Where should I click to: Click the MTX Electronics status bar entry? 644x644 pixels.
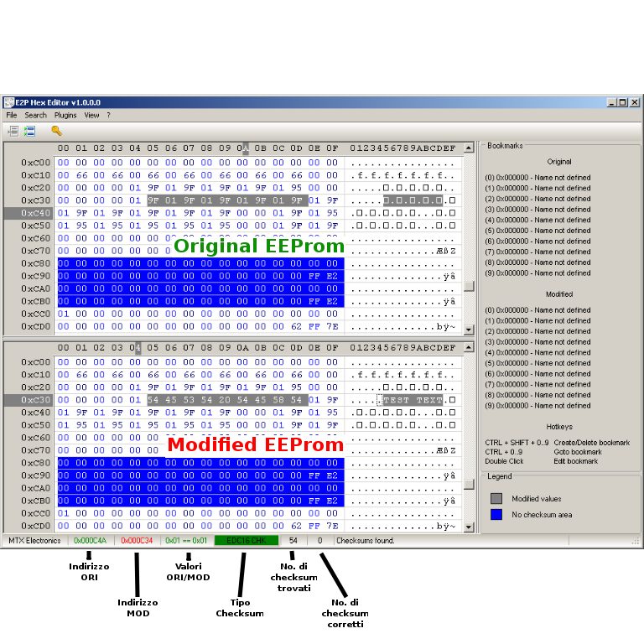pyautogui.click(x=34, y=541)
